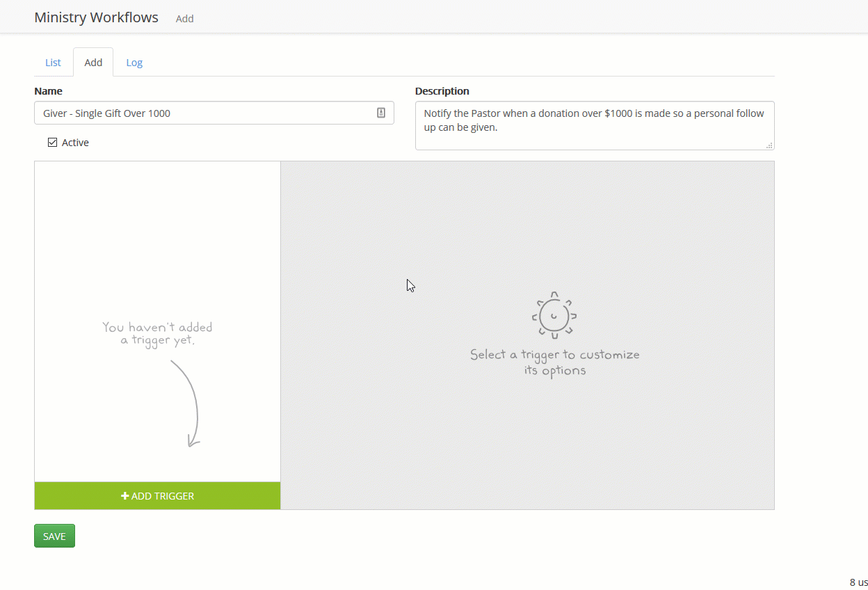Click the Description box resize handle

pyautogui.click(x=769, y=145)
